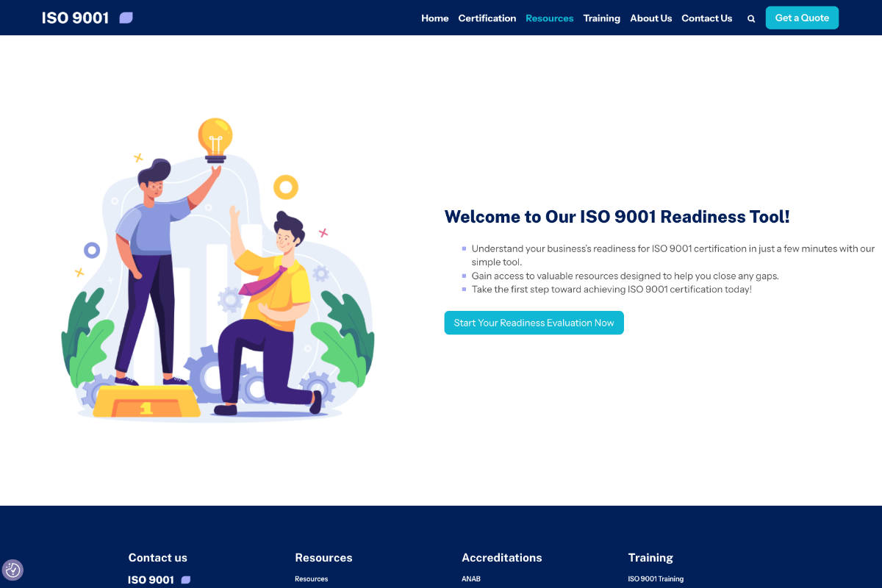Click the gold number 1 podium
Screen dimensions: 882x588
147,404
